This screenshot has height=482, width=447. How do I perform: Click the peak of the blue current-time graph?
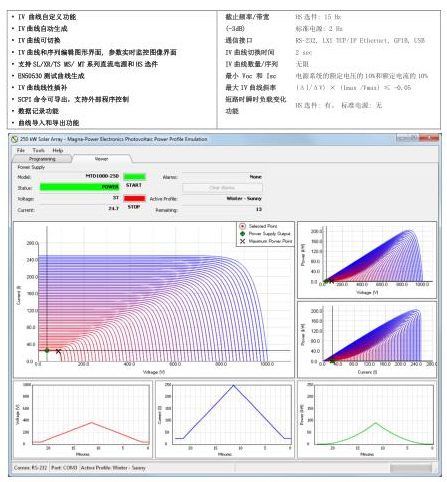234,385
